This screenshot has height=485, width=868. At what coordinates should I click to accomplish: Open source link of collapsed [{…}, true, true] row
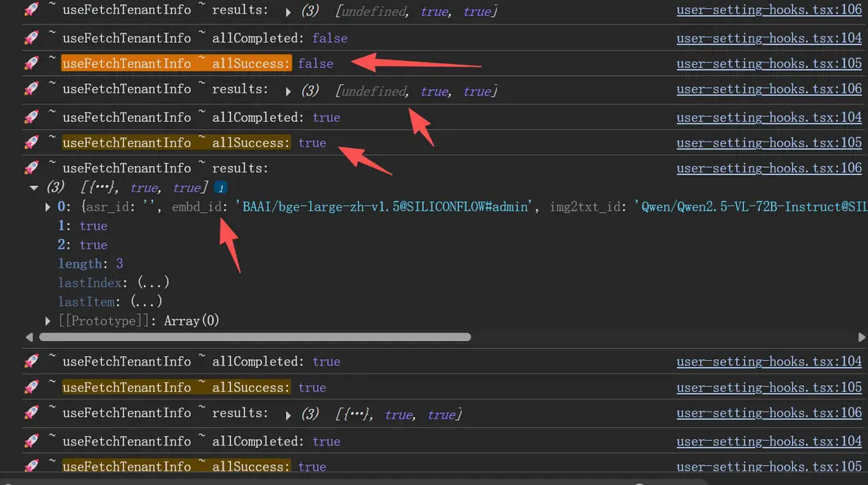coord(769,413)
